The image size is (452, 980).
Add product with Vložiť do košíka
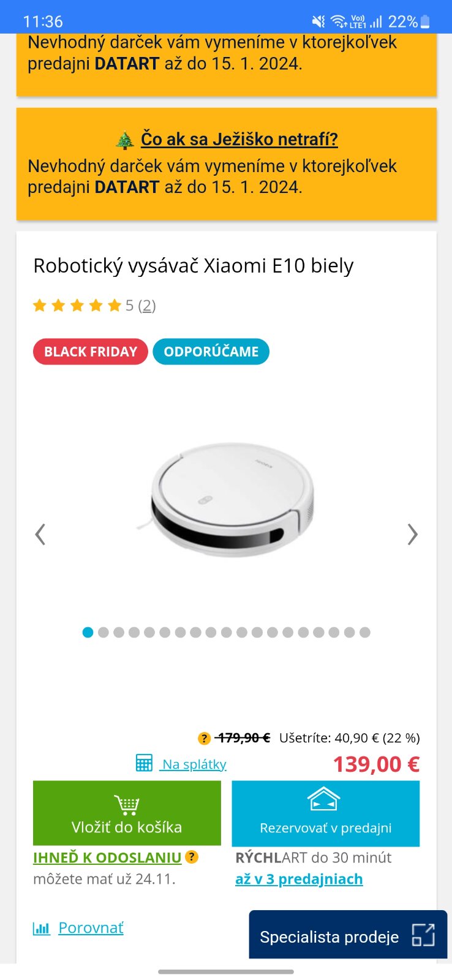tap(127, 826)
